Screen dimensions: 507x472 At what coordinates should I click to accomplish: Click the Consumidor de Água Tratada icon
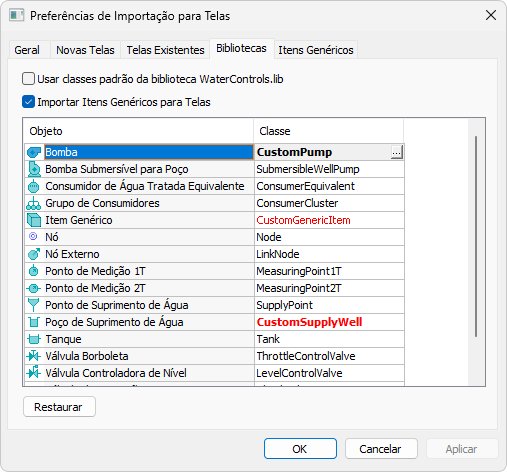point(34,186)
